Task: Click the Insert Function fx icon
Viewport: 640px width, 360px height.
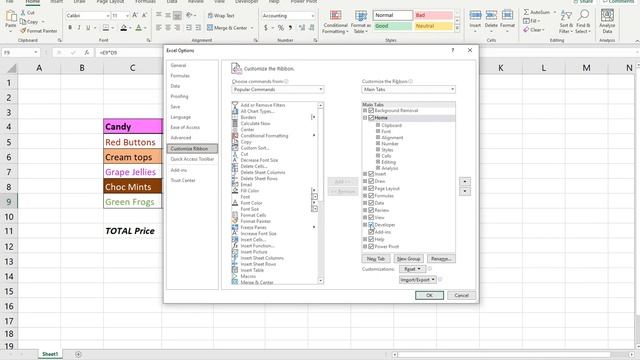Action: point(87,53)
